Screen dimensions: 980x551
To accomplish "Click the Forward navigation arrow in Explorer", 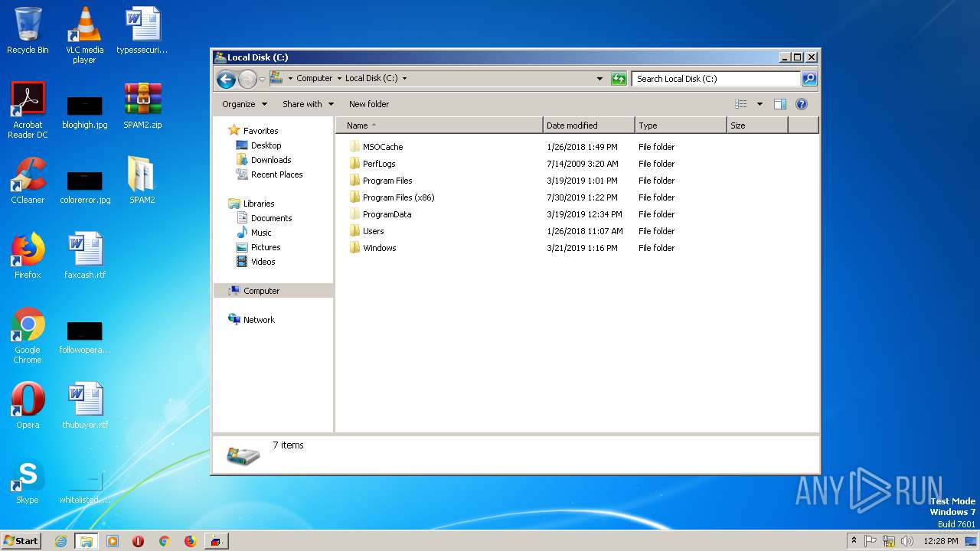I will coord(247,79).
